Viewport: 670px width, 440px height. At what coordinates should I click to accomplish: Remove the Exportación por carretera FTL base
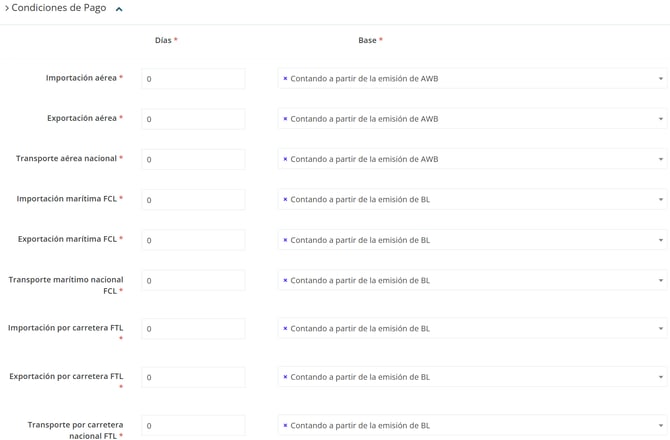[x=285, y=378]
